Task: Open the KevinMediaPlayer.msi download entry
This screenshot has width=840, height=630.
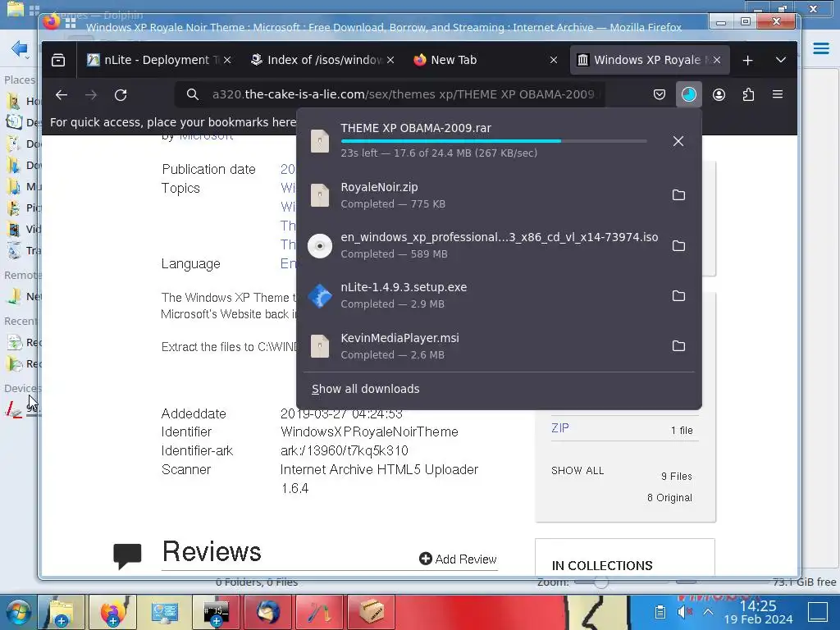Action: click(482, 346)
